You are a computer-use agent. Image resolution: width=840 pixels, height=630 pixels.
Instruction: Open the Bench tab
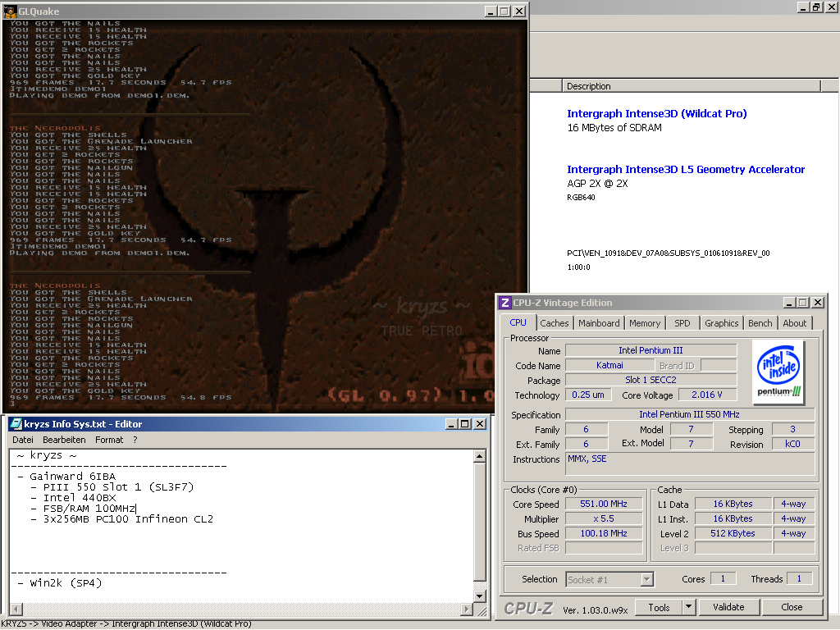point(760,323)
